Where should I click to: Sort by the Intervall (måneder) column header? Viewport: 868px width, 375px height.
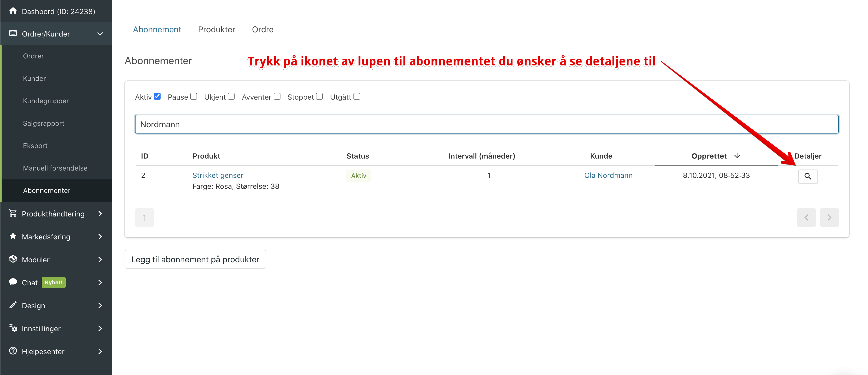click(481, 156)
